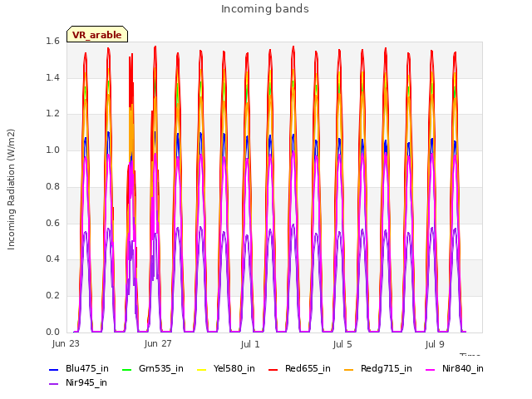Click the 0.0 y-axis tick label
The width and height of the screenshot is (532, 399).
52,332
